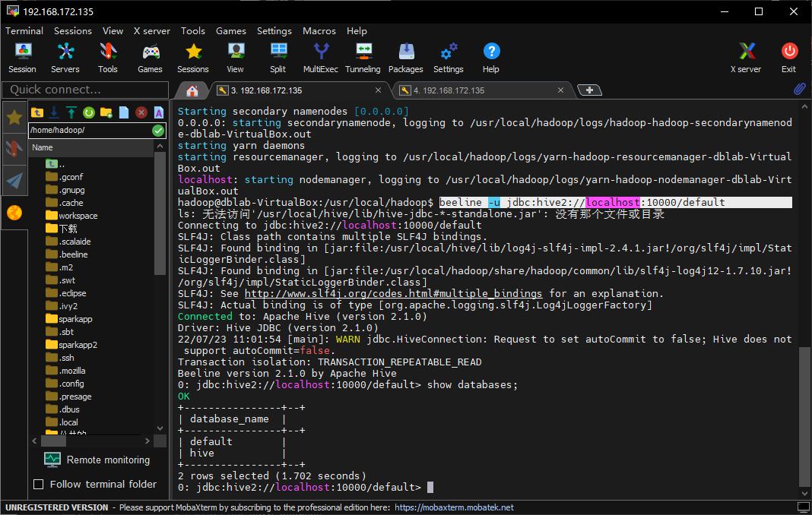This screenshot has height=515, width=812.
Task: Close tab 3. 192.168.172.135
Action: point(378,90)
